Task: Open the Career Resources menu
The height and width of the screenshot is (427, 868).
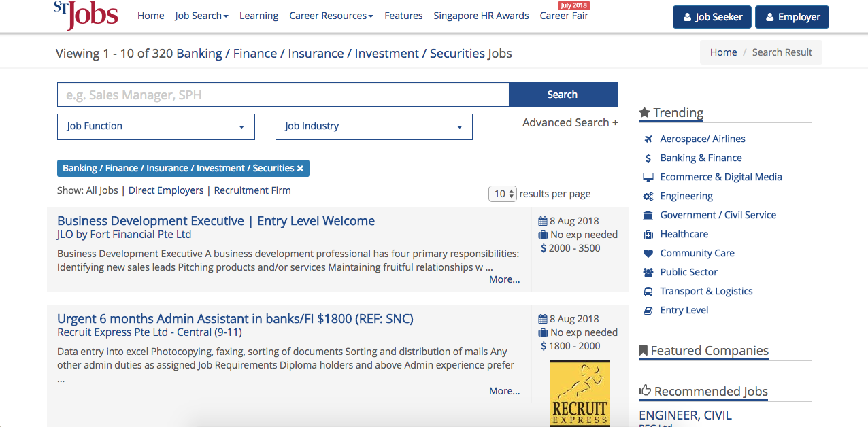Action: 331,16
